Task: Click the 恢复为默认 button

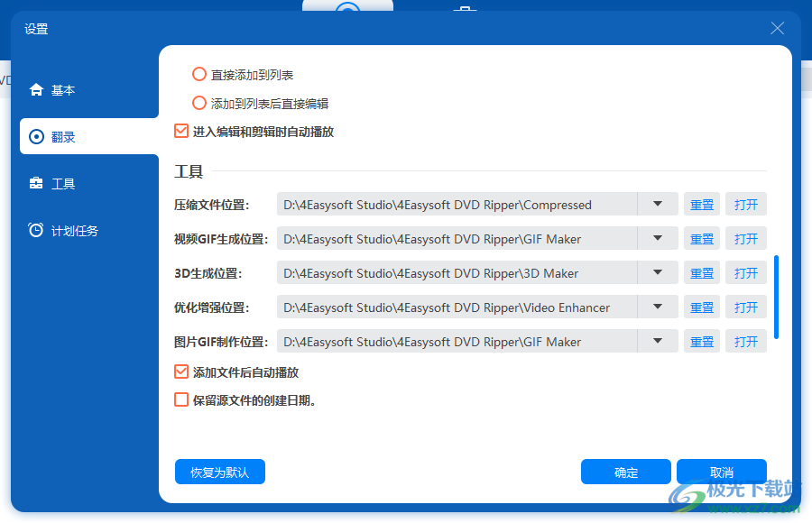Action: [220, 472]
